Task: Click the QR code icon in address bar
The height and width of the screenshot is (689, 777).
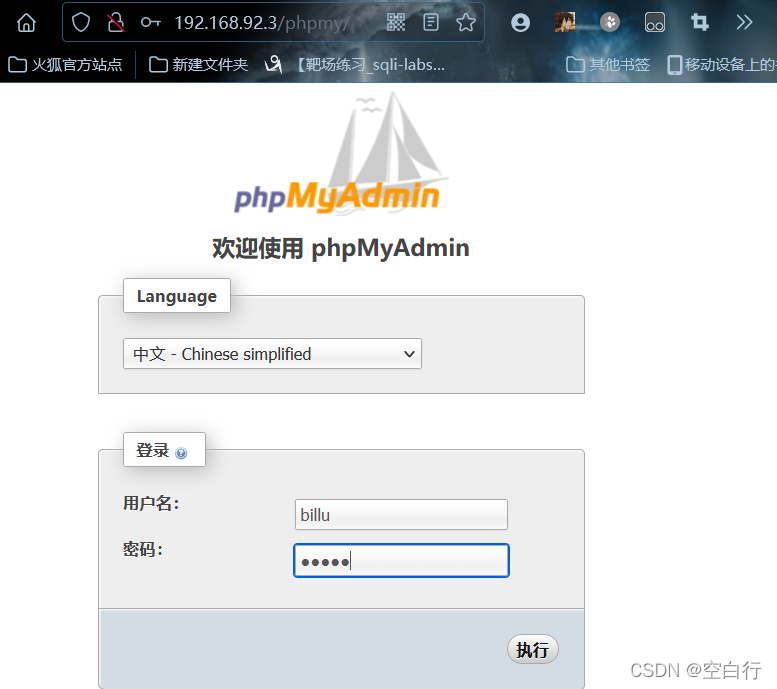Action: click(396, 22)
